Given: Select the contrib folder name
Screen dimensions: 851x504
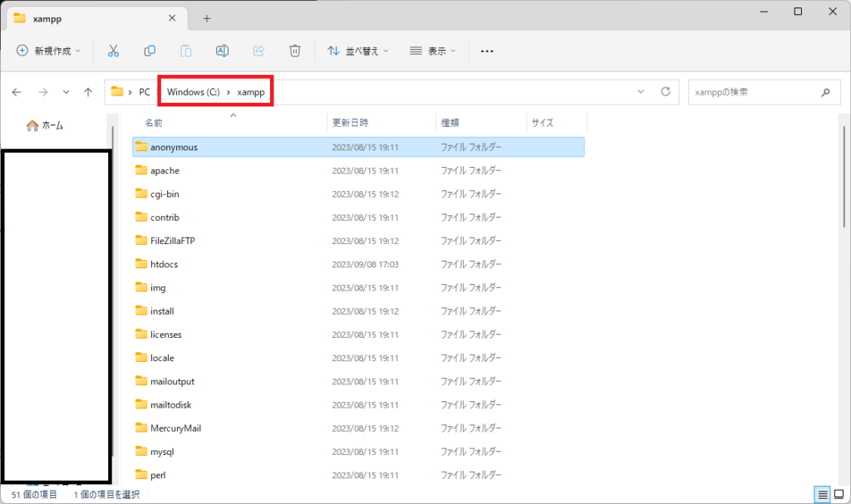Looking at the screenshot, I should [165, 217].
